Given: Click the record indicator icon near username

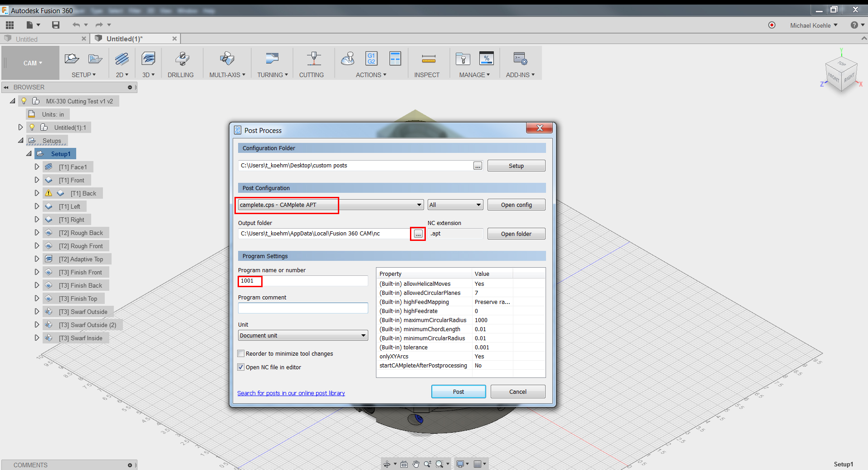Looking at the screenshot, I should pyautogui.click(x=772, y=25).
